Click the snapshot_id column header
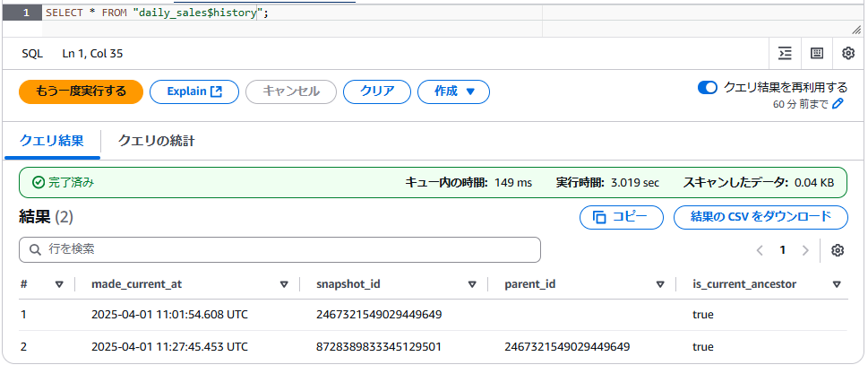The height and width of the screenshot is (365, 868). pos(348,284)
